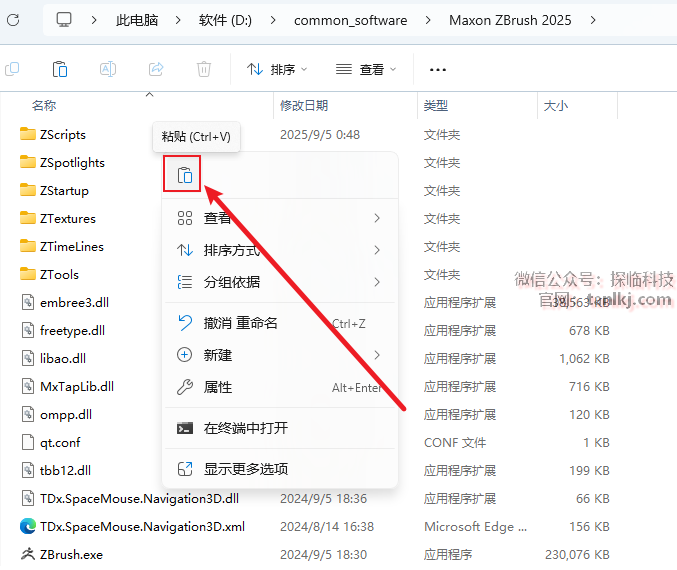
Task: Select the ZStartup folder icon
Action: point(28,190)
